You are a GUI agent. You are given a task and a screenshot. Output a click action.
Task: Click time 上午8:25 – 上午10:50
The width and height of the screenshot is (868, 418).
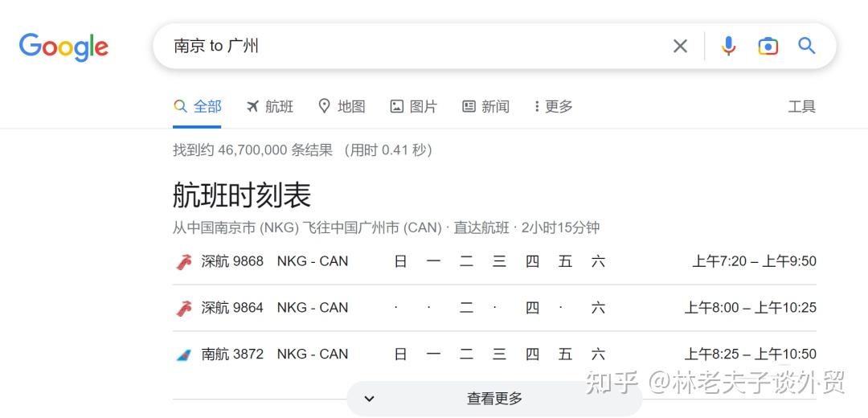pyautogui.click(x=750, y=354)
